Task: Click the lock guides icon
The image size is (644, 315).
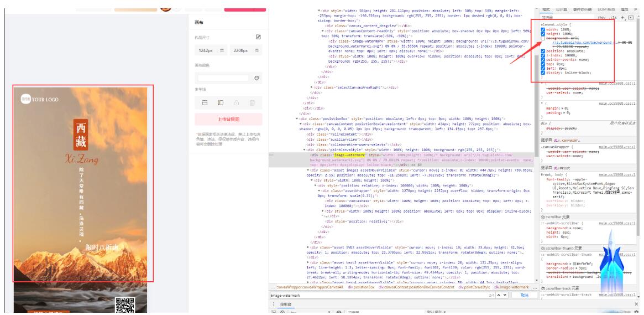Action: (236, 103)
